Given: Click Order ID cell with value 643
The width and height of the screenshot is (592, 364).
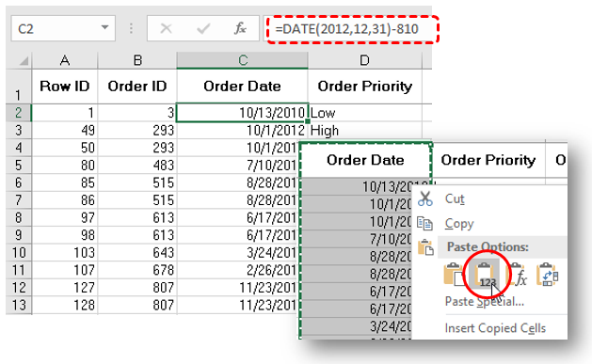Looking at the screenshot, I should coord(137,252).
